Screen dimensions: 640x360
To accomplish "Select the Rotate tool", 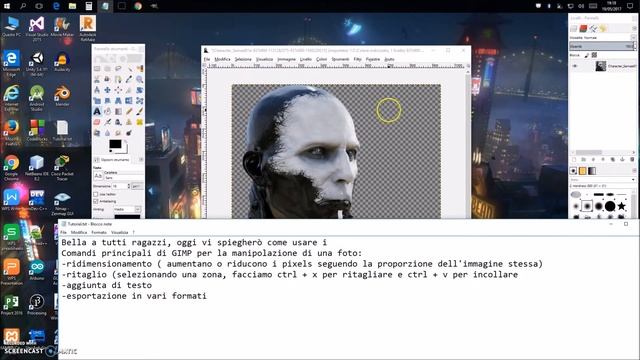I will tap(140, 90).
